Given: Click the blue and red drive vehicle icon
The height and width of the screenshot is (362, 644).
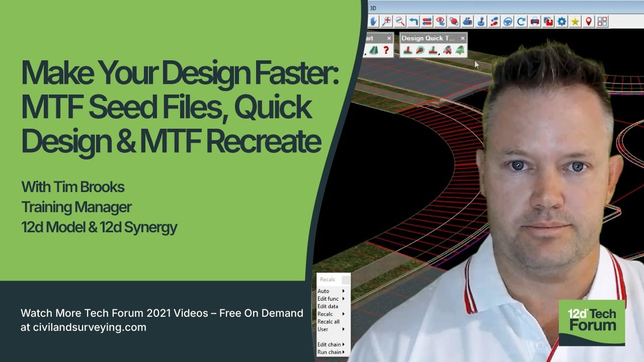Looking at the screenshot, I should click(468, 21).
